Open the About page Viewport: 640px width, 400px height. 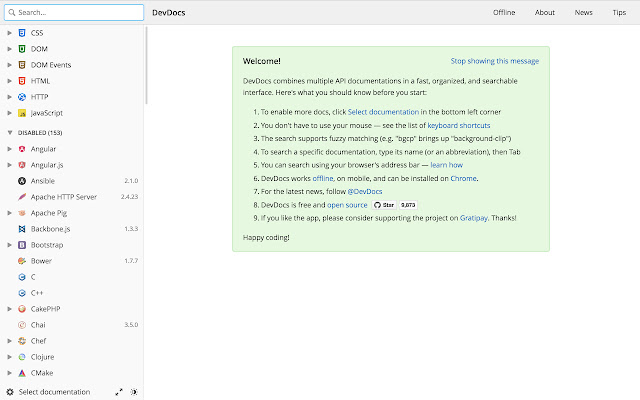(x=544, y=13)
